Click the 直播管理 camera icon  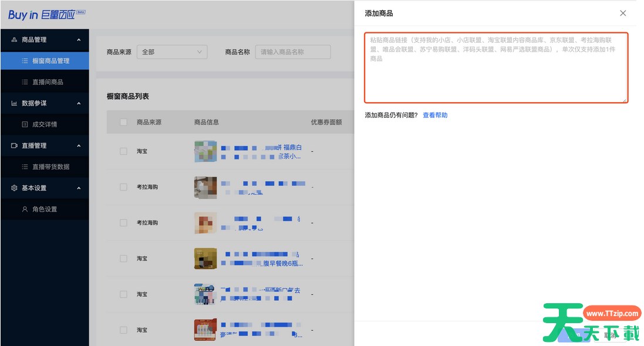point(14,145)
